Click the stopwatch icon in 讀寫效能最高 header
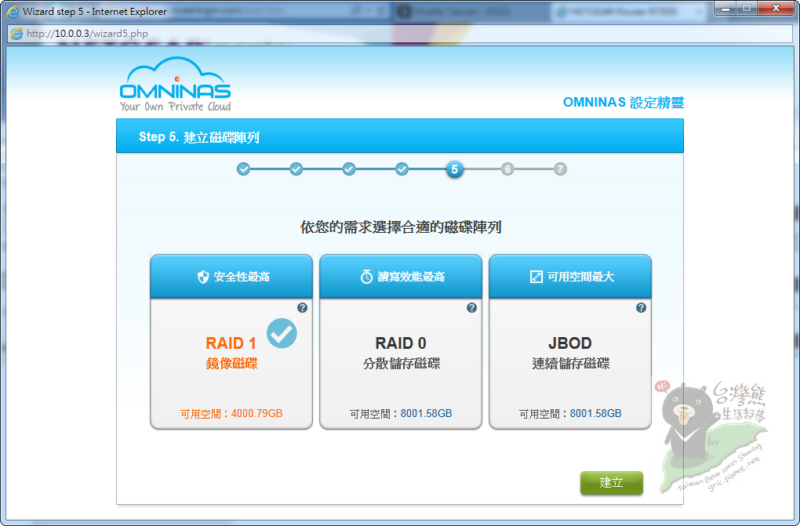 366,277
